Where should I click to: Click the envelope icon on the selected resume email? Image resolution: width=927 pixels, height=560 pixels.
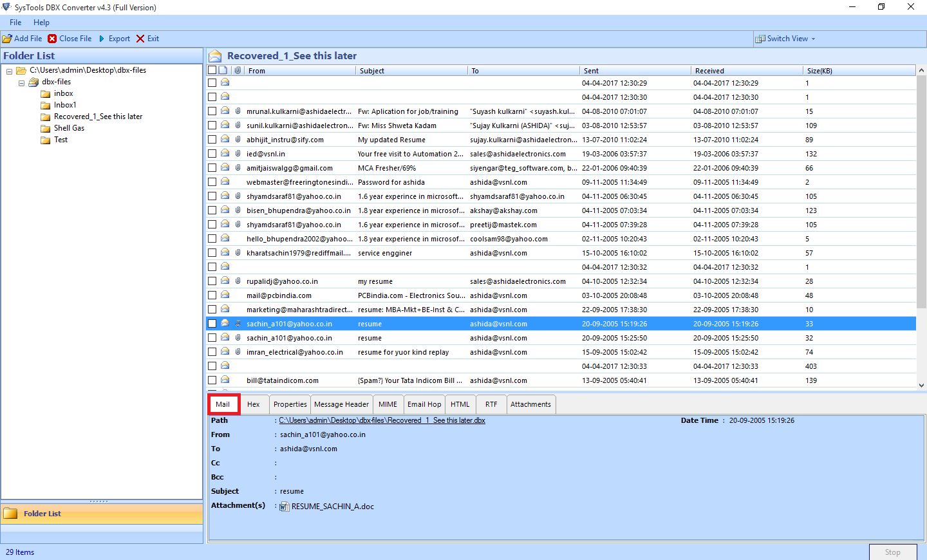pyautogui.click(x=225, y=323)
